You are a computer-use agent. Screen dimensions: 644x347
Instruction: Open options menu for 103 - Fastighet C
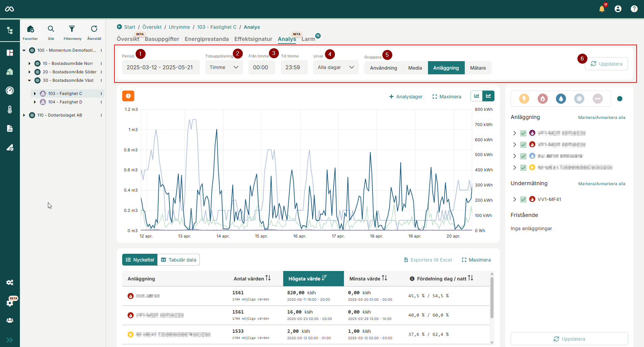(101, 94)
